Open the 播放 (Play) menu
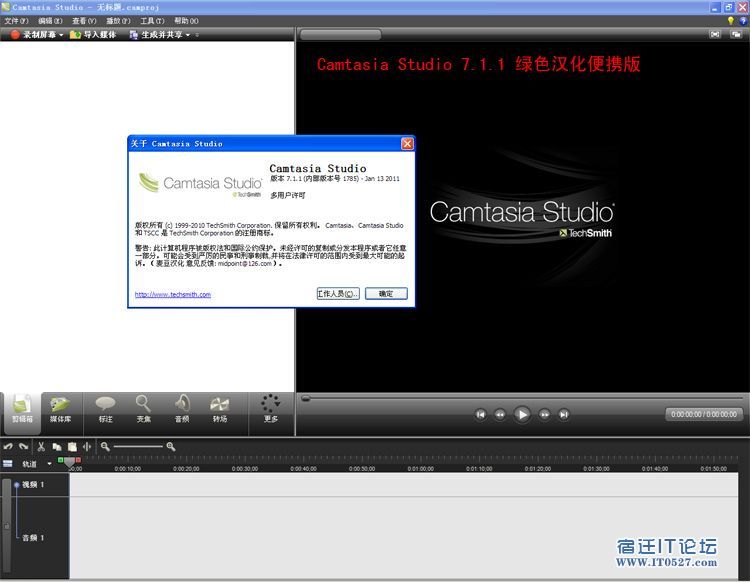The width and height of the screenshot is (750, 582). point(118,21)
